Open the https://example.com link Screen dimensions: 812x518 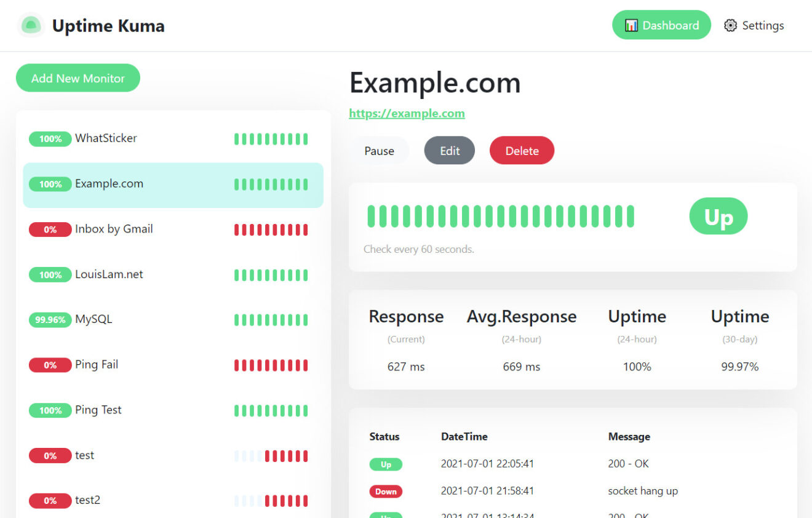click(407, 113)
